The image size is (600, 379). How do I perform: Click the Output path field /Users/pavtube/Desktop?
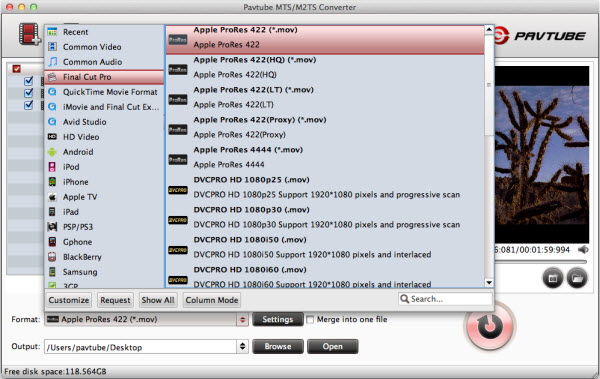pos(141,347)
